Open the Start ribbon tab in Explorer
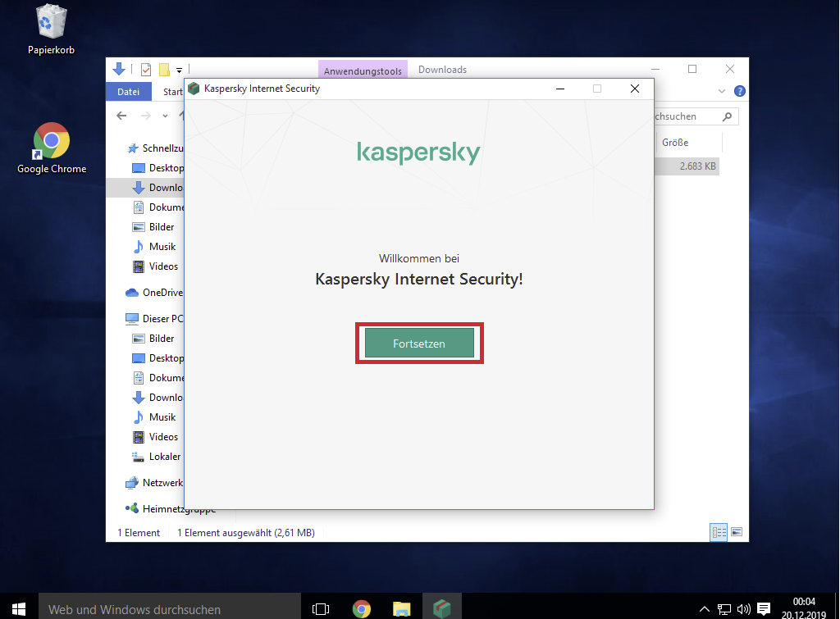Image resolution: width=840 pixels, height=619 pixels. click(172, 92)
